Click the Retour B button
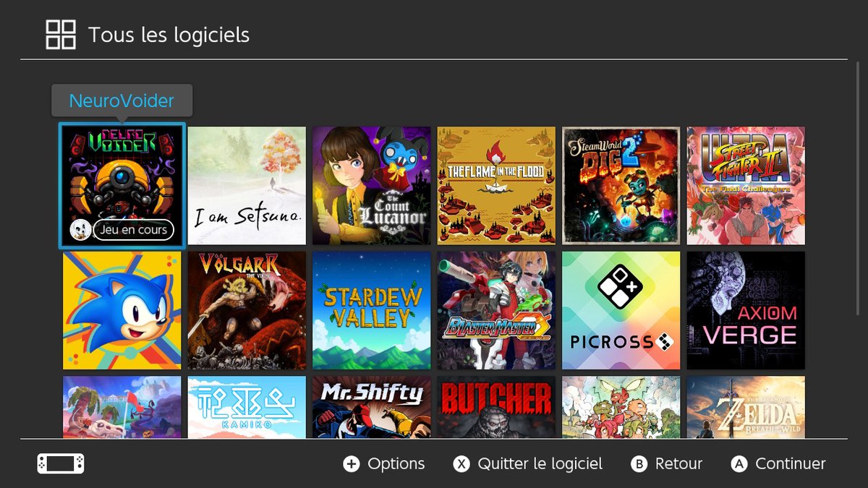868x488 pixels. click(x=667, y=464)
